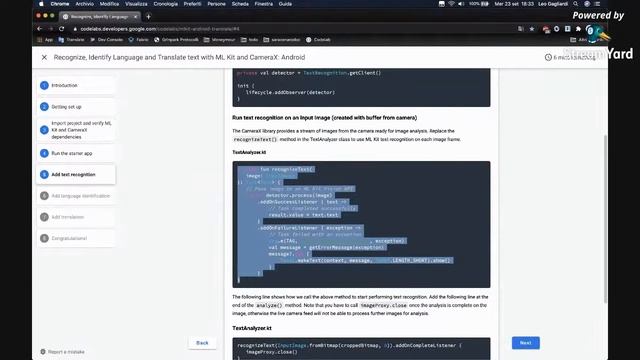Open Spotlight search magnifier
640x360 pixels.
(x=576, y=4)
